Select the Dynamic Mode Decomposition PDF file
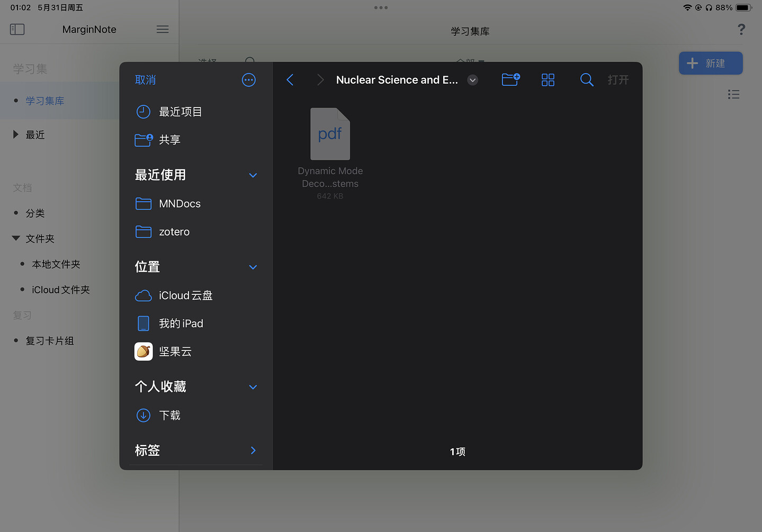Viewport: 762px width, 532px height. (x=330, y=135)
